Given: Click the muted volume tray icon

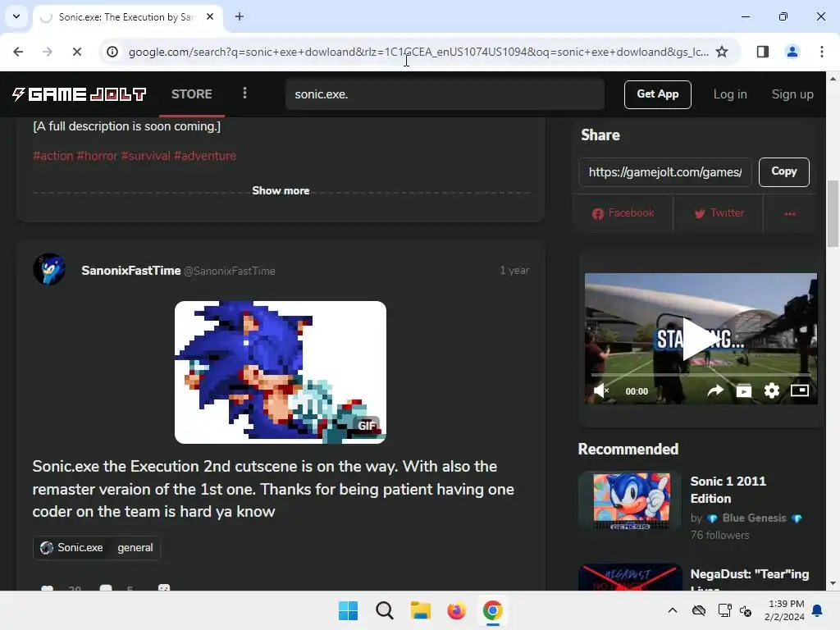Looking at the screenshot, I should tap(746, 610).
